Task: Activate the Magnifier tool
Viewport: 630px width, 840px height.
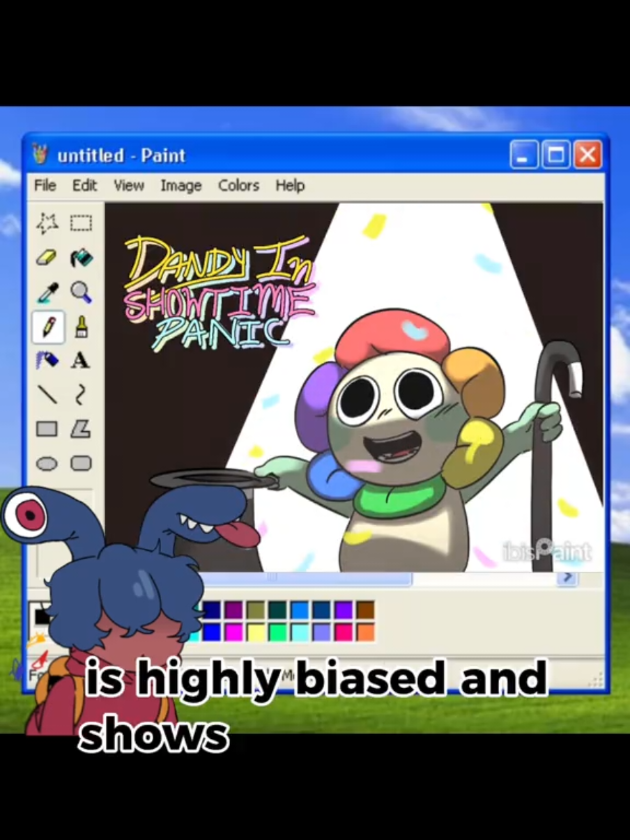Action: pos(81,293)
